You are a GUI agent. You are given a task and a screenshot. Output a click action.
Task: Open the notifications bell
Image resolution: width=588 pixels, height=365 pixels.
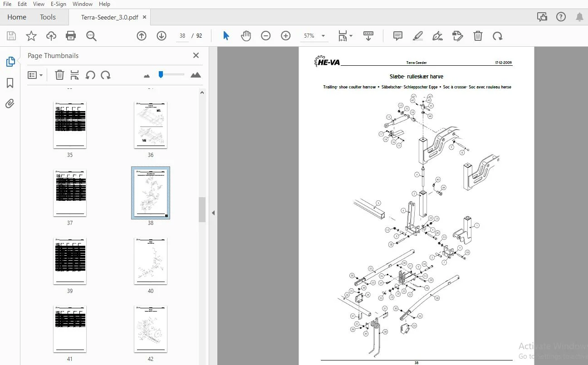[579, 17]
